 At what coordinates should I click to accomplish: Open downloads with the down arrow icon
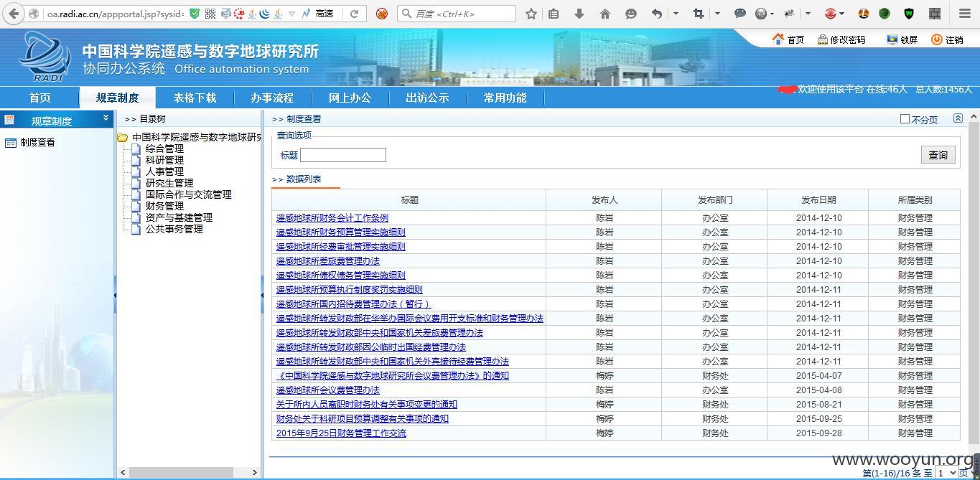[x=579, y=14]
